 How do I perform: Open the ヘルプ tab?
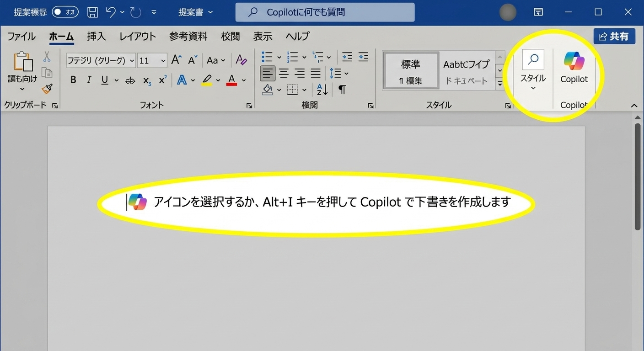[x=298, y=37]
